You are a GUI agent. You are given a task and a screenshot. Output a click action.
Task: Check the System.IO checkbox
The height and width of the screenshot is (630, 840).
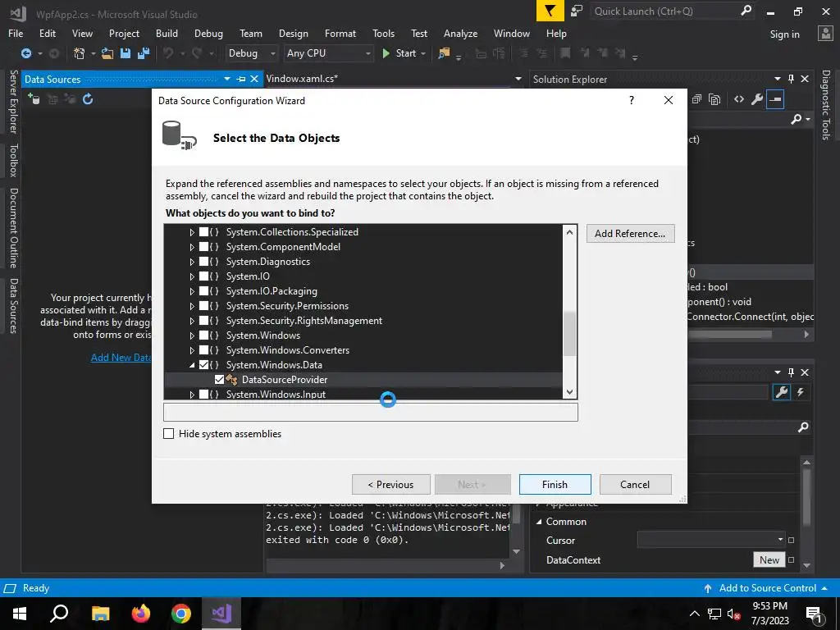pyautogui.click(x=203, y=276)
